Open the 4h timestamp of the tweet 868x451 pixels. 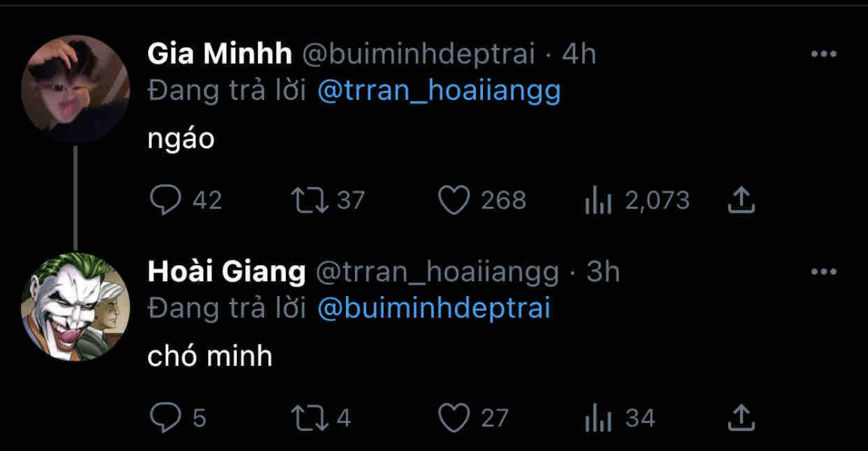(x=579, y=54)
